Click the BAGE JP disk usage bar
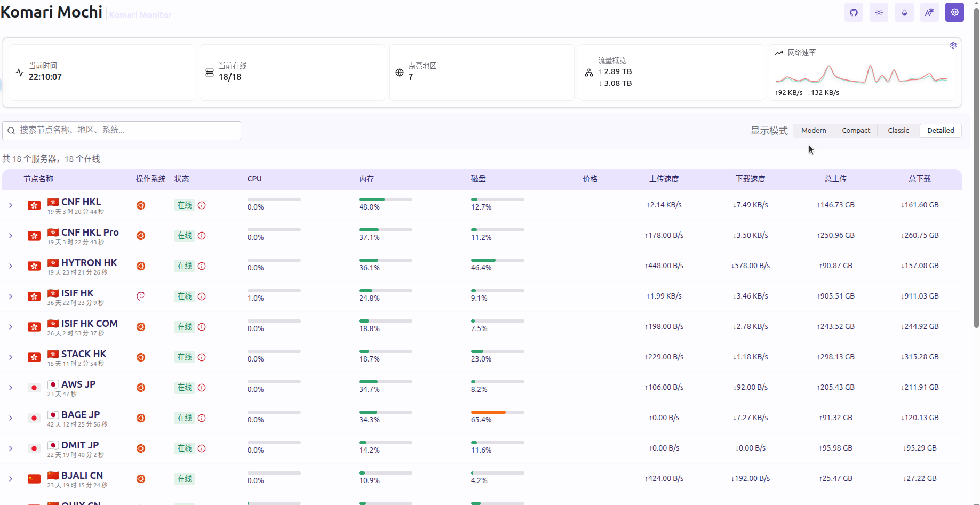 pos(497,412)
